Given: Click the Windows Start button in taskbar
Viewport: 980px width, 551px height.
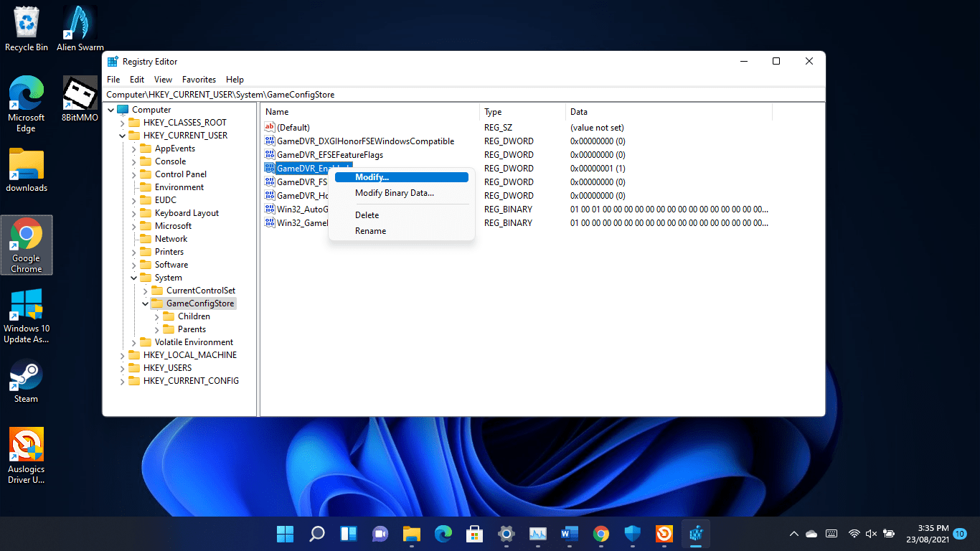Looking at the screenshot, I should click(285, 534).
